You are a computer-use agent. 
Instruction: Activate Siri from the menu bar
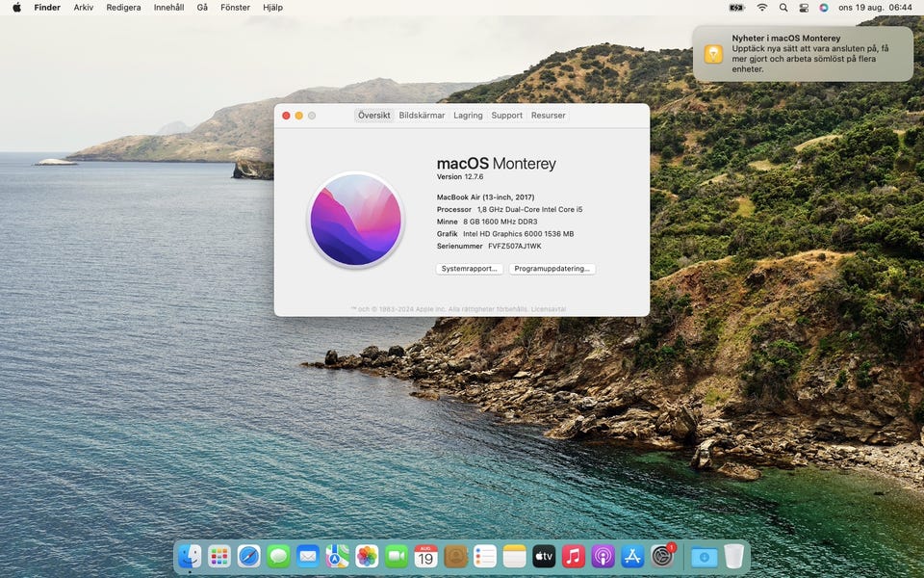point(824,8)
